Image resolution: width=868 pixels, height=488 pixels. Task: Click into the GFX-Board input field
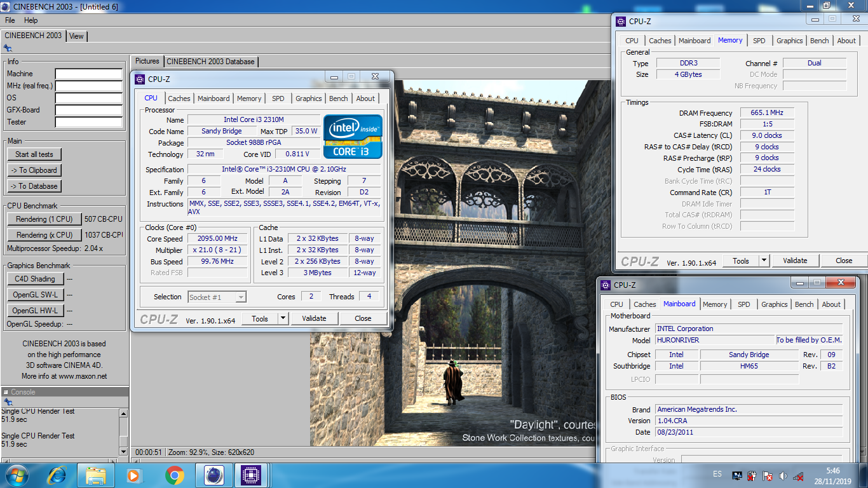pyautogui.click(x=88, y=111)
